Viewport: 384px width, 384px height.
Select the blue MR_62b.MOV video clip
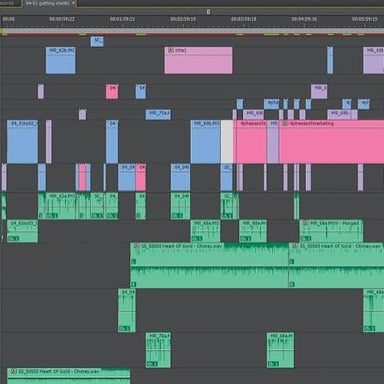click(61, 60)
